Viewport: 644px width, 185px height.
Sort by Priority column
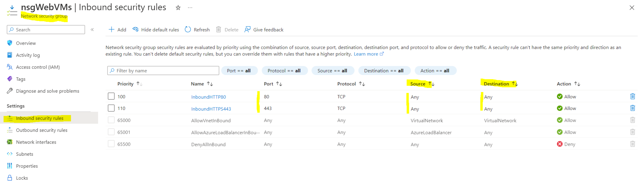pos(130,84)
